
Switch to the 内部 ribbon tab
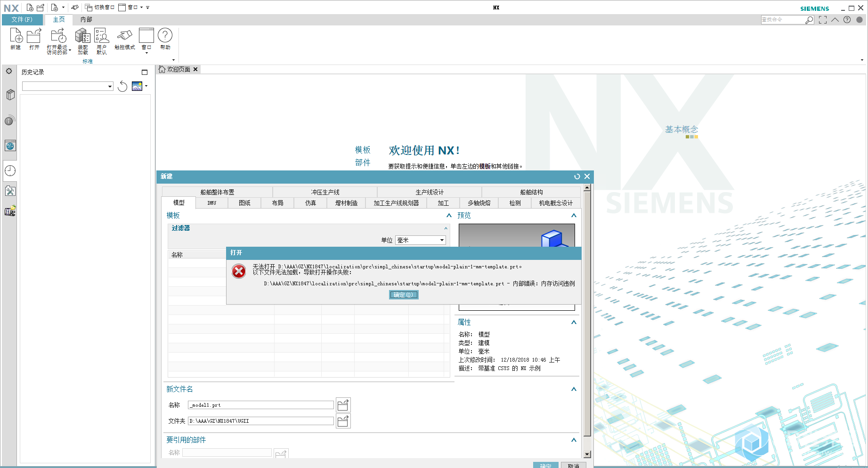tap(86, 19)
